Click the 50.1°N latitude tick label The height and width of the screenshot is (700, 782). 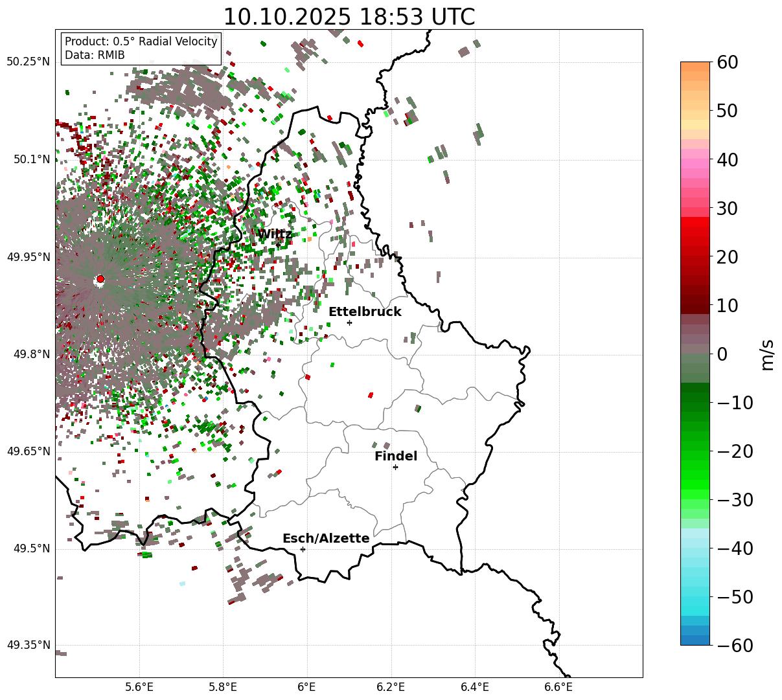(31, 159)
